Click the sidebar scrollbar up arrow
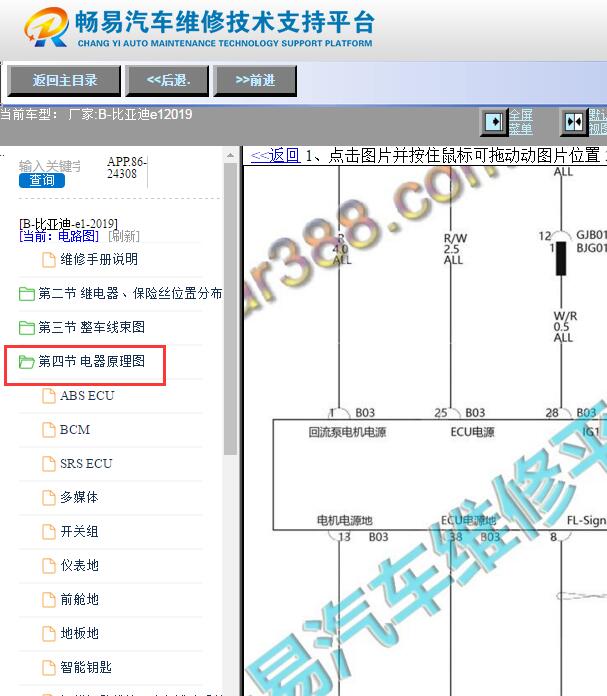The height and width of the screenshot is (696, 607). 230,155
